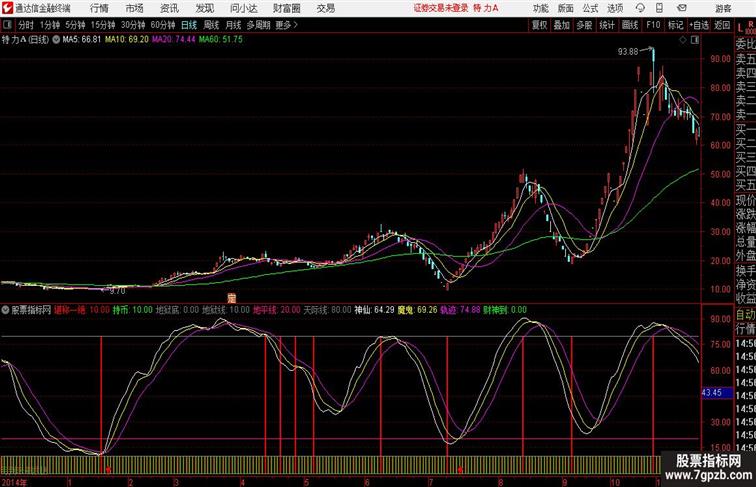Open 股票指标网 indicator dropdown arrow
756x487 pixels.
click(x=5, y=310)
